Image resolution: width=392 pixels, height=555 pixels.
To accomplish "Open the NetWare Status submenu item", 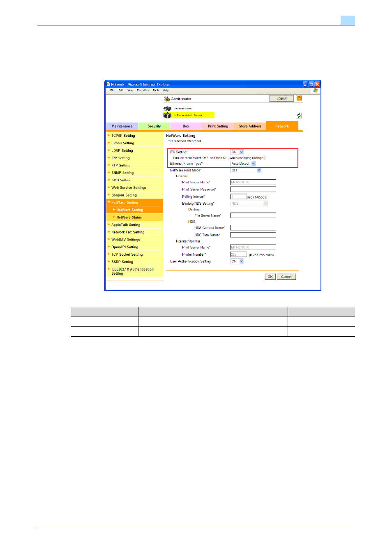I will tap(135, 217).
